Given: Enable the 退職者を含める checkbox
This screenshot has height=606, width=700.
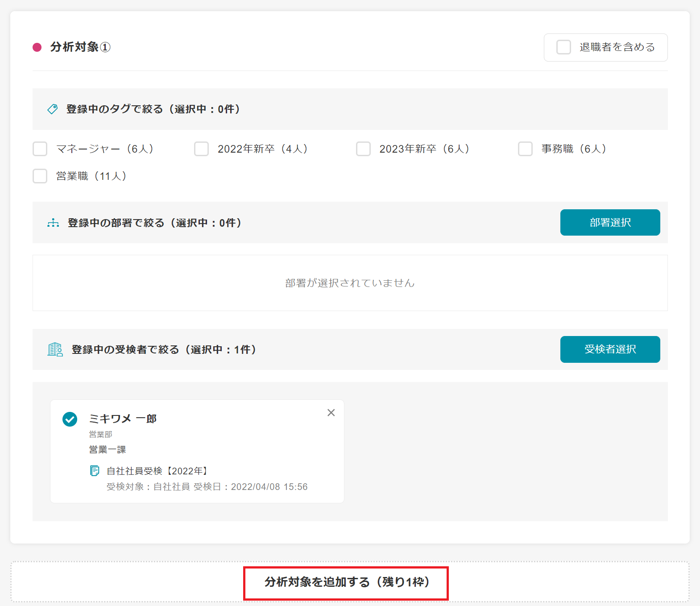Looking at the screenshot, I should tap(563, 47).
